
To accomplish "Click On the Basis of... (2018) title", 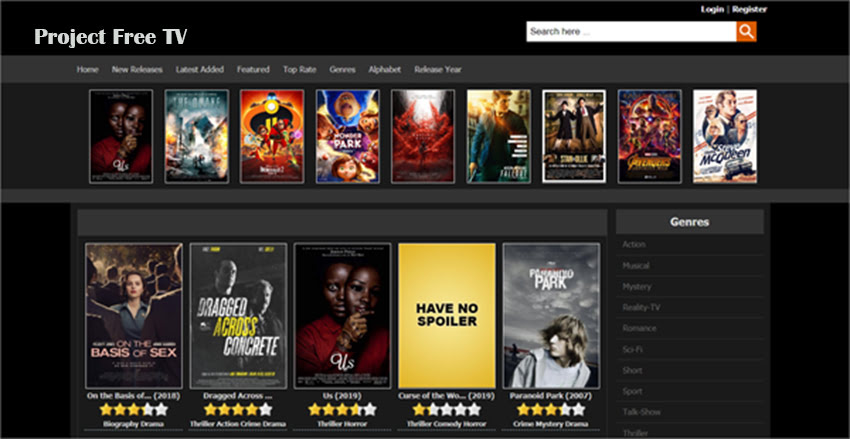I will point(134,396).
